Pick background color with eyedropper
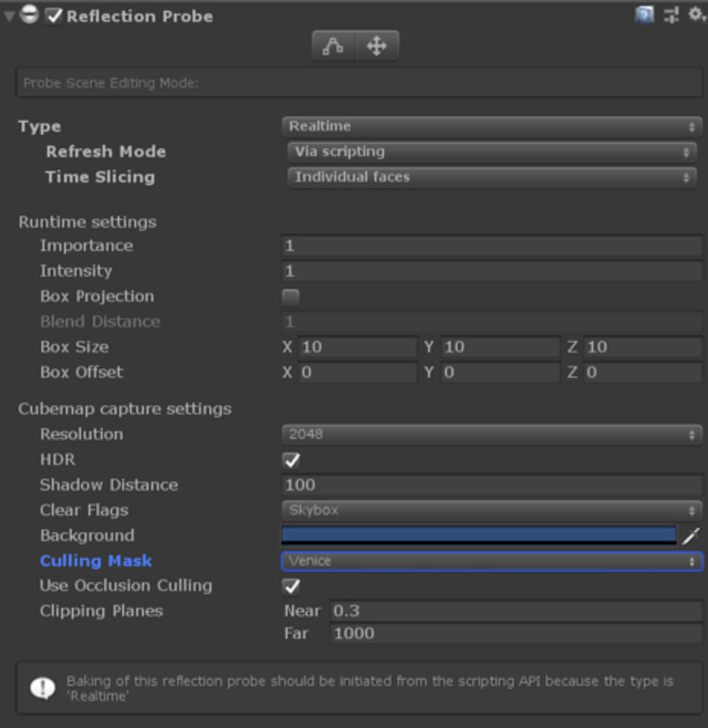The width and height of the screenshot is (708, 728). click(691, 535)
